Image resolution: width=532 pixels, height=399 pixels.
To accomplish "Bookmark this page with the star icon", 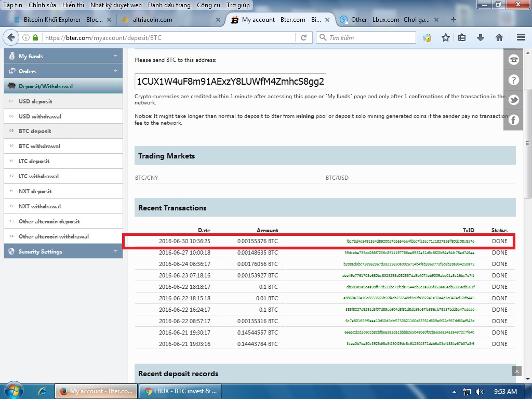I will click(x=445, y=37).
